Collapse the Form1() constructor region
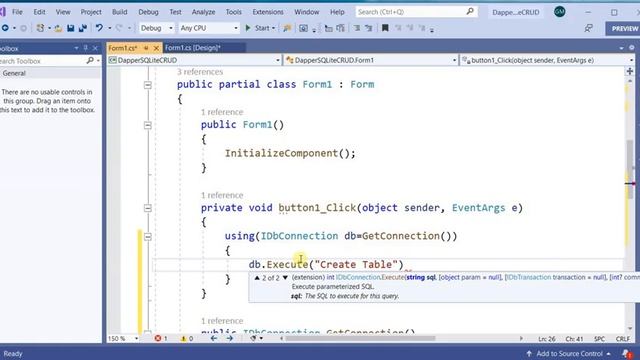 (x=148, y=125)
